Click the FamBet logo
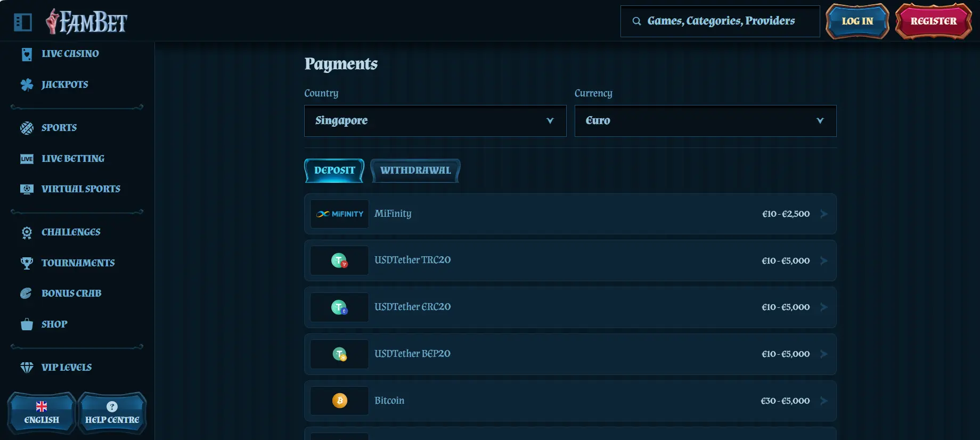Image resolution: width=980 pixels, height=440 pixels. (87, 22)
